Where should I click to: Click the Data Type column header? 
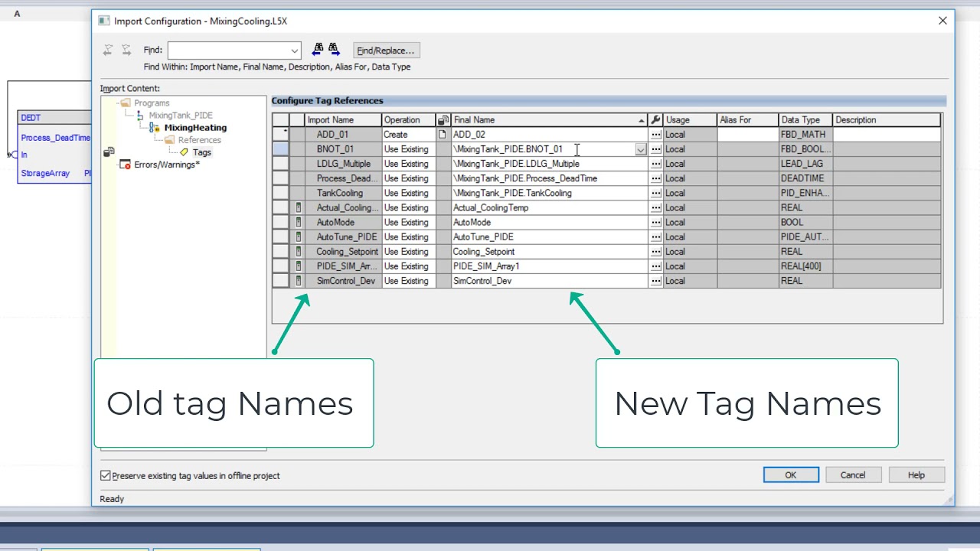[805, 120]
